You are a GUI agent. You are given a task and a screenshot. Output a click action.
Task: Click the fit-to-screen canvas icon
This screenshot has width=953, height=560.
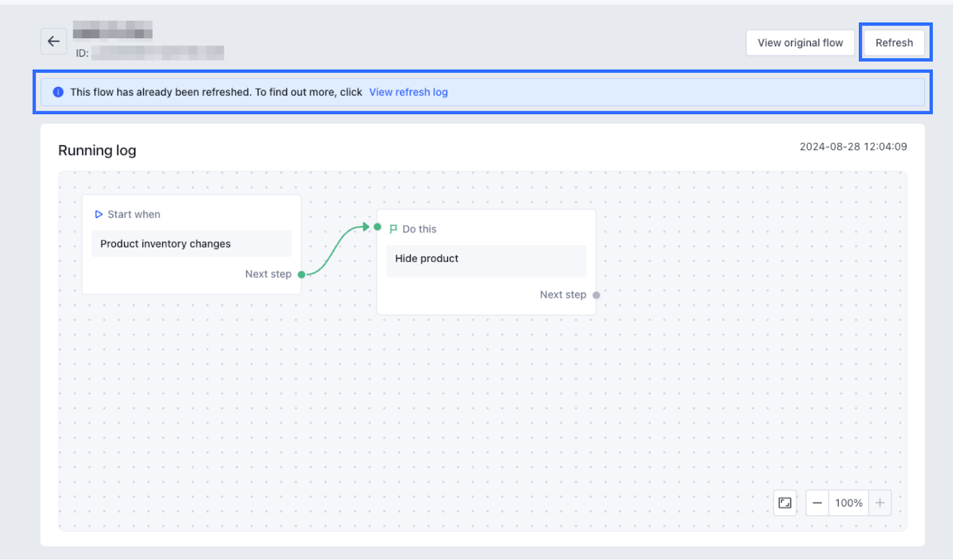(x=784, y=503)
